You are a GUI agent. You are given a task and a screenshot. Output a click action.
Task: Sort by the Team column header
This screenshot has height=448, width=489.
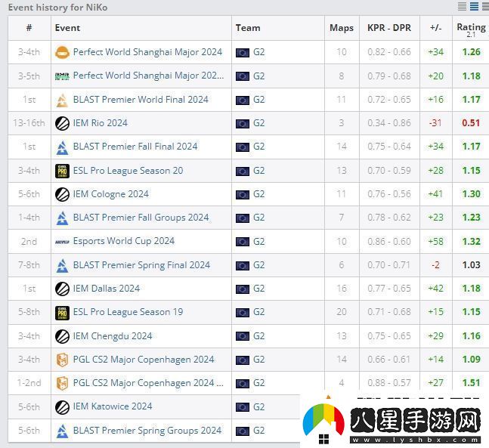coord(248,28)
